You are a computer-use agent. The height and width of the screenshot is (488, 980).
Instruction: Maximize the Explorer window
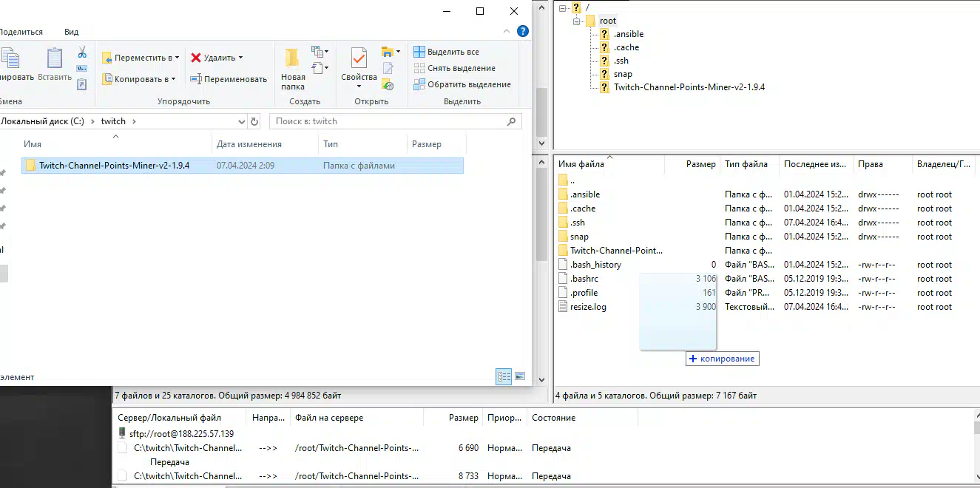[x=480, y=11]
